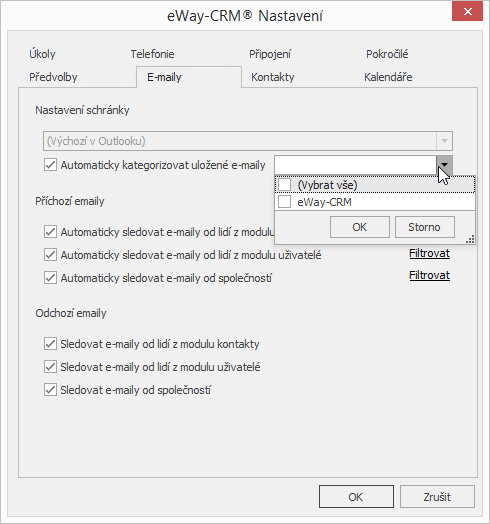
Task: Collapse the category dropdown arrow
Action: click(444, 165)
